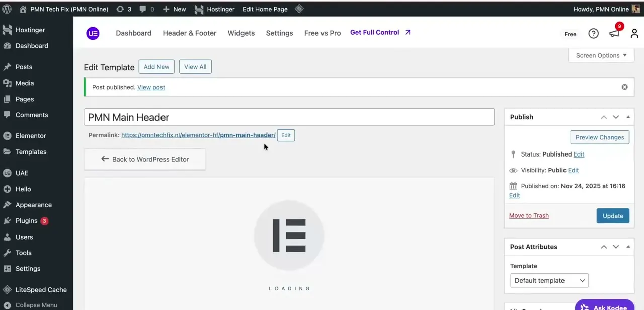The width and height of the screenshot is (644, 310).
Task: Click the user profile icon in UAE header
Action: coord(634,33)
